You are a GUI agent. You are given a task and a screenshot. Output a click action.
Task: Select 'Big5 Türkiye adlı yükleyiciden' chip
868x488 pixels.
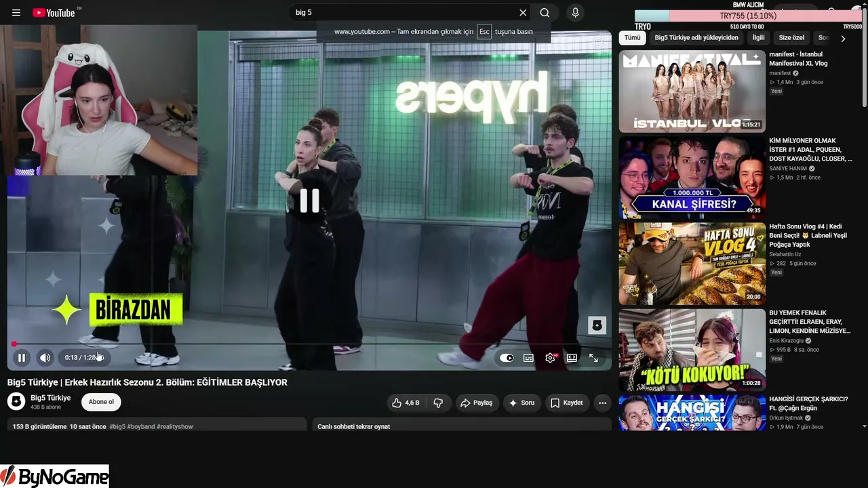click(696, 38)
